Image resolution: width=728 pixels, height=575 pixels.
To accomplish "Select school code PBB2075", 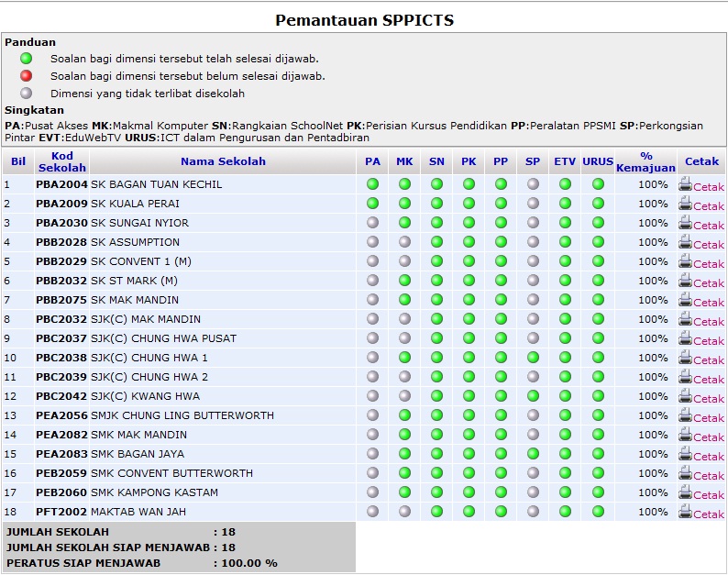I will [x=61, y=300].
